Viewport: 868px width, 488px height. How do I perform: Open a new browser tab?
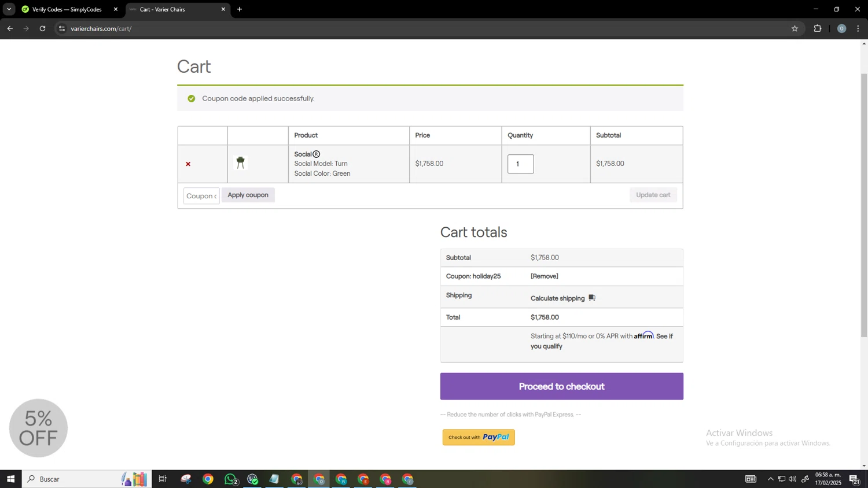click(x=240, y=9)
